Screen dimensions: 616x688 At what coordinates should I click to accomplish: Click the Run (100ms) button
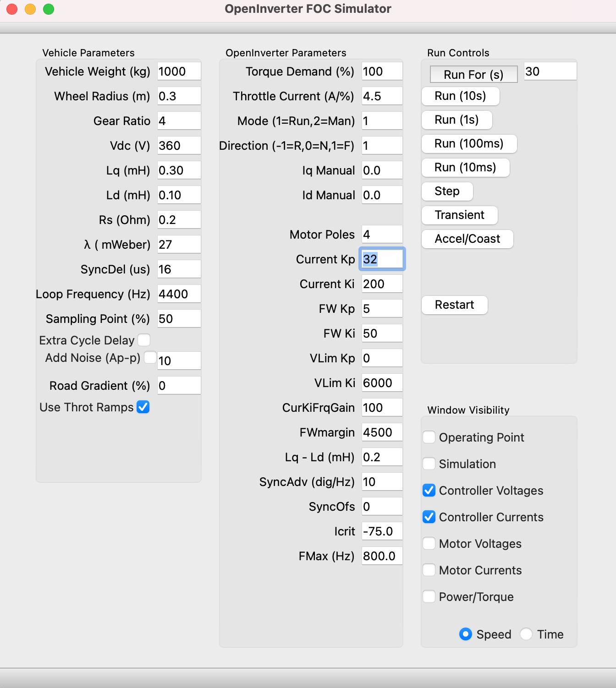tap(469, 144)
